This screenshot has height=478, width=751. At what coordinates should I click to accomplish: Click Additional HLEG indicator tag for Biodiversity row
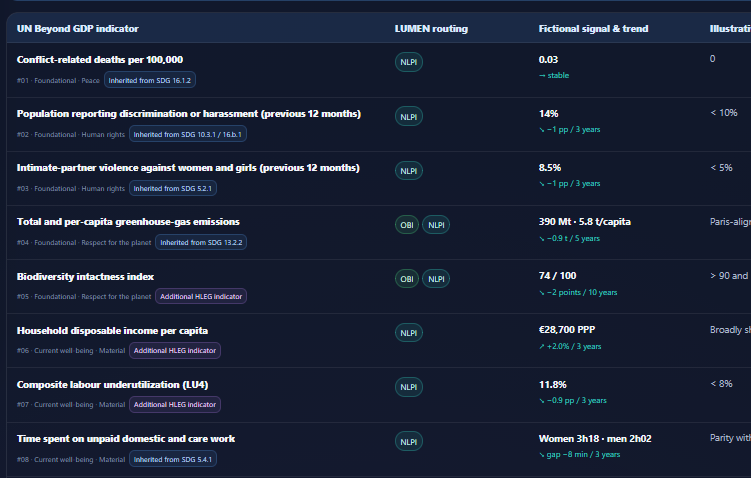[x=201, y=296]
